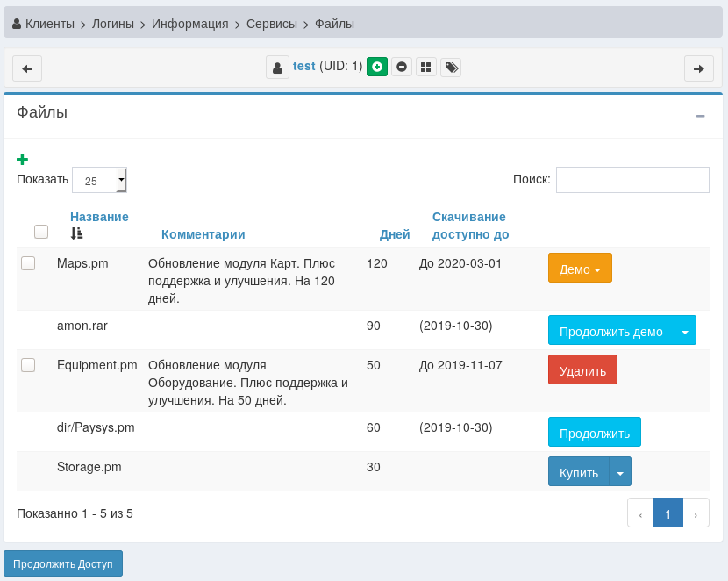The image size is (728, 581).
Task: Click the user profile icon beside test
Action: 277,68
